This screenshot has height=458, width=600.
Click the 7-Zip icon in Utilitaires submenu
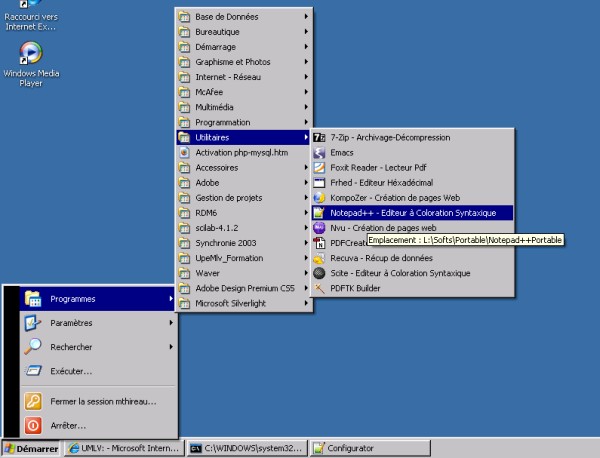320,137
